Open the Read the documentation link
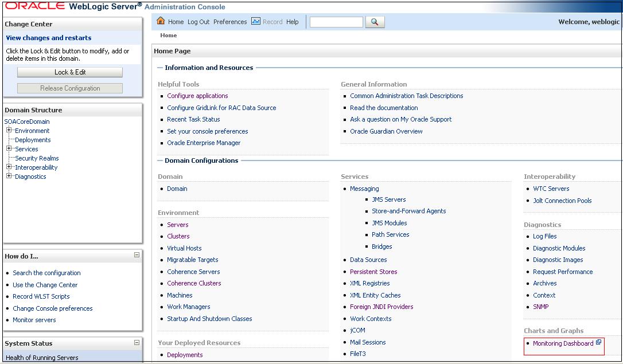The width and height of the screenshot is (623, 364). click(383, 107)
